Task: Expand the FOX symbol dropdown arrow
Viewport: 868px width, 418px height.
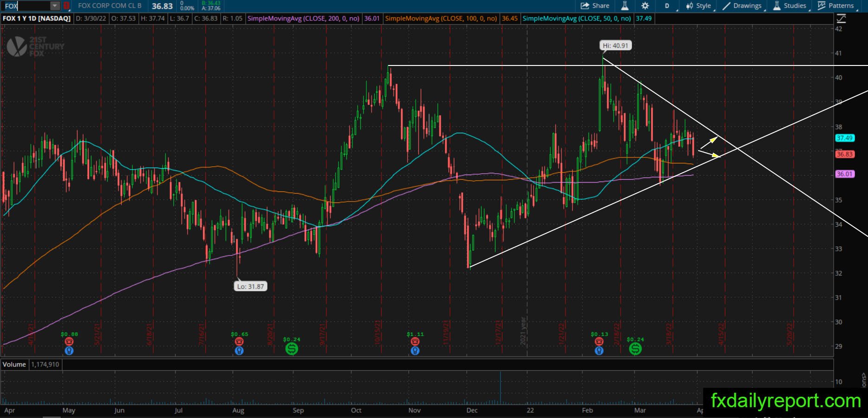Action: coord(55,6)
